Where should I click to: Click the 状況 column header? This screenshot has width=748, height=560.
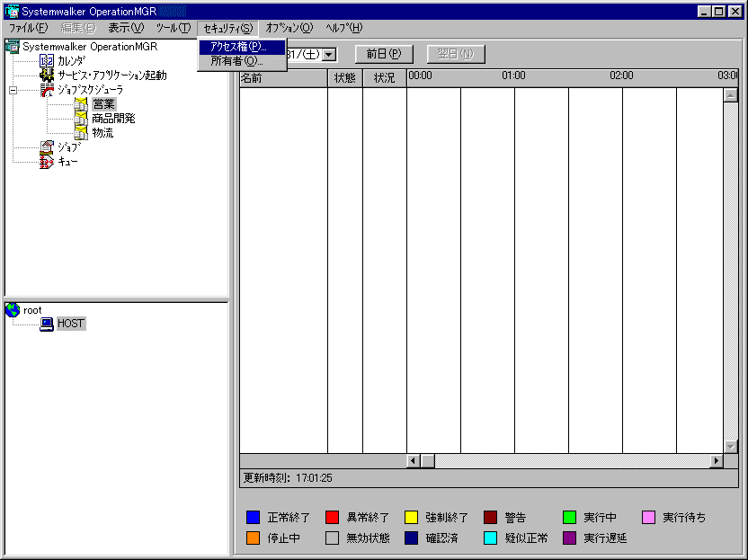tap(385, 78)
